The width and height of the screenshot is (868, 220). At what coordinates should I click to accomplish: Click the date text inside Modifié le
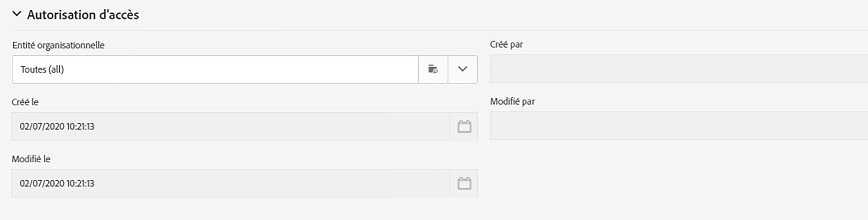tap(57, 184)
